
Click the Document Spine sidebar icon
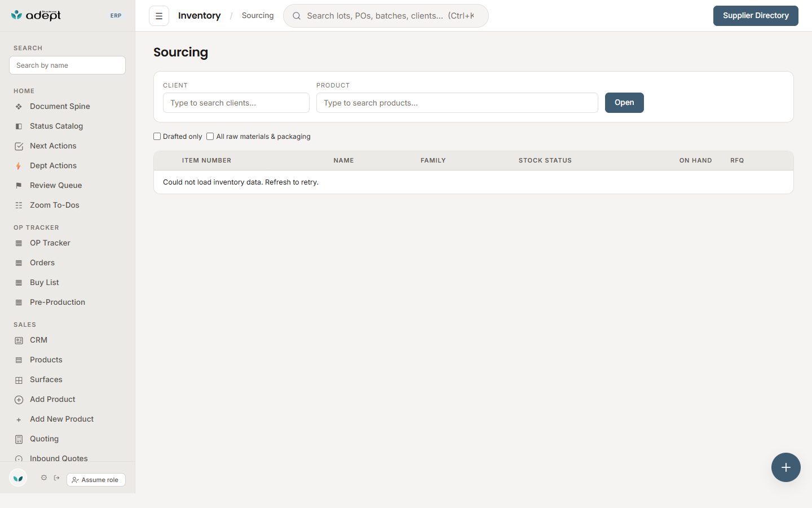click(19, 107)
